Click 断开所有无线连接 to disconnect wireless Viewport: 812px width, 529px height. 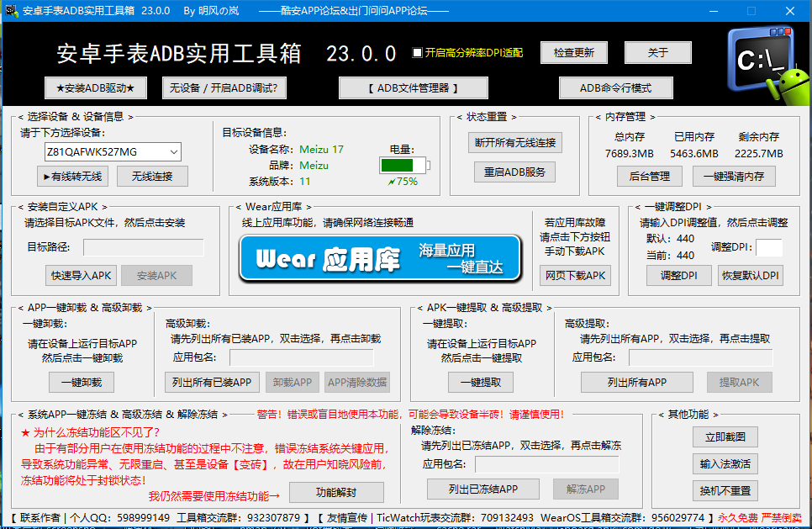(x=514, y=141)
